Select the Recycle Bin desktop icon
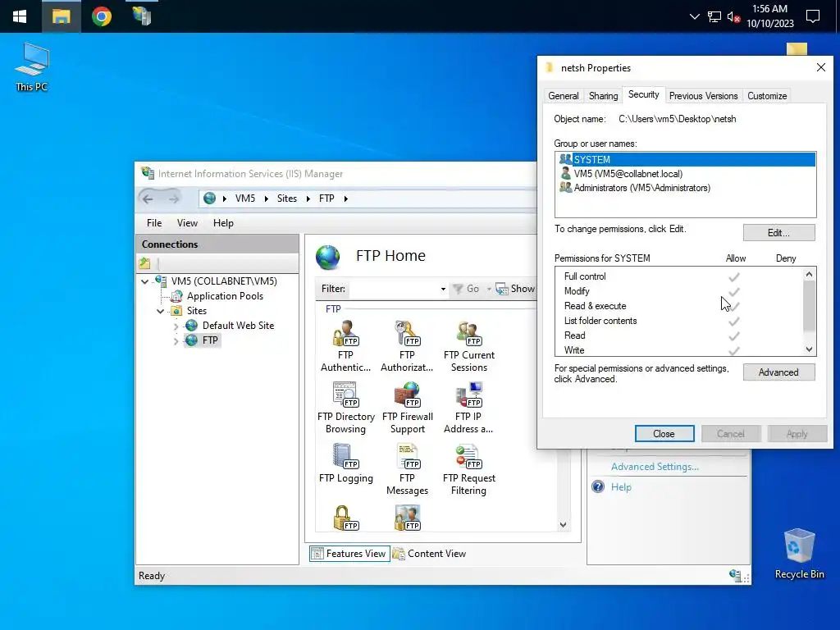Screen dimensions: 840x630 (799, 554)
